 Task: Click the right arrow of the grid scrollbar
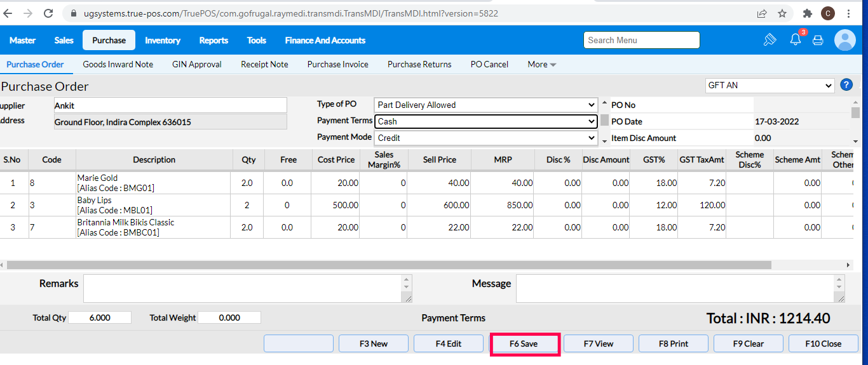[x=848, y=265]
